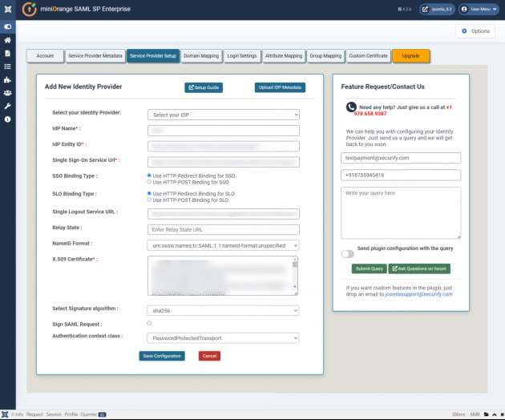Click Ask Questions on forum button

(419, 269)
